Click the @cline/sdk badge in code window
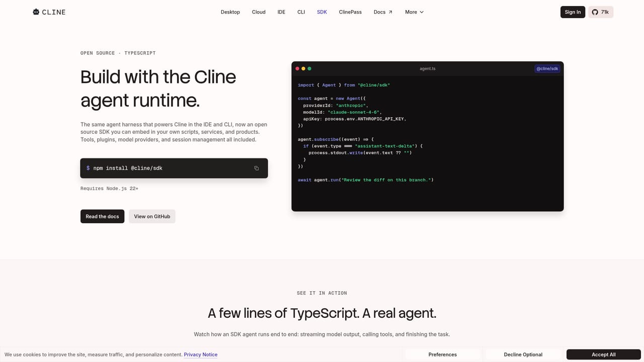This screenshot has height=362, width=644. tap(547, 68)
